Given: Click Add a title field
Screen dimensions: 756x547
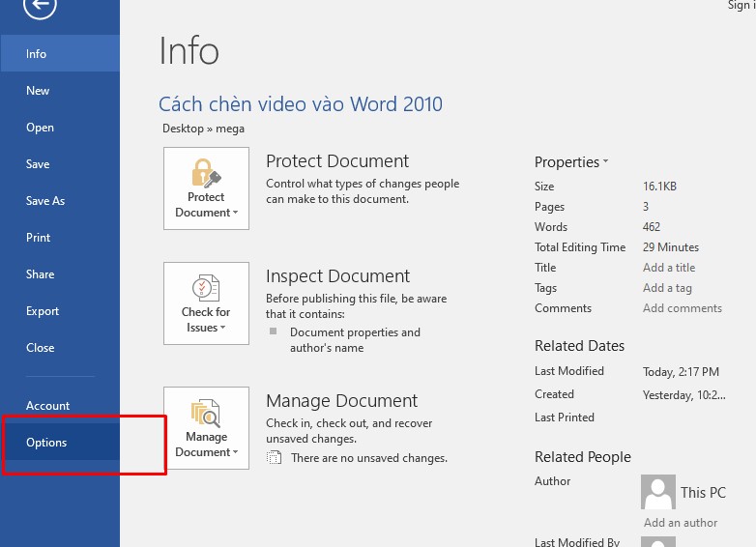Looking at the screenshot, I should [669, 268].
